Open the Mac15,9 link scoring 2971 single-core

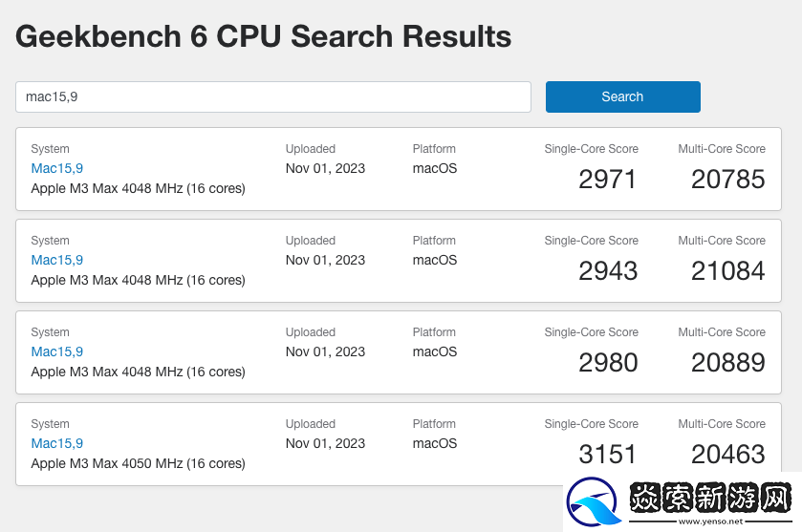tap(57, 168)
